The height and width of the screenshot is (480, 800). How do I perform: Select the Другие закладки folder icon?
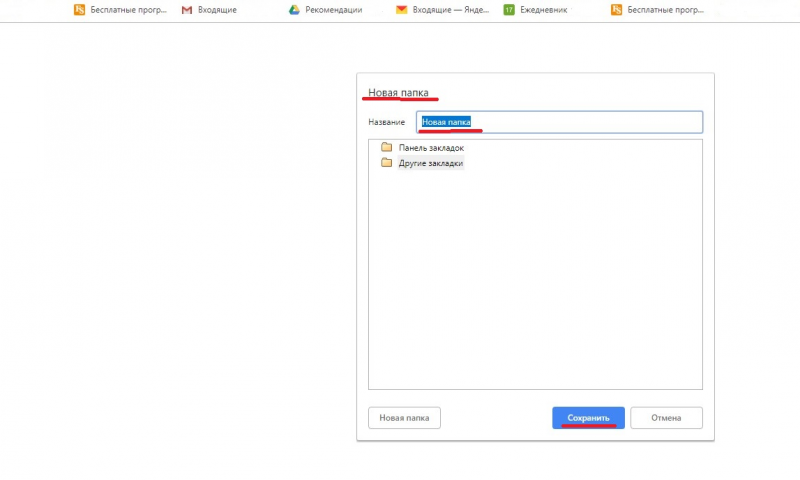386,163
